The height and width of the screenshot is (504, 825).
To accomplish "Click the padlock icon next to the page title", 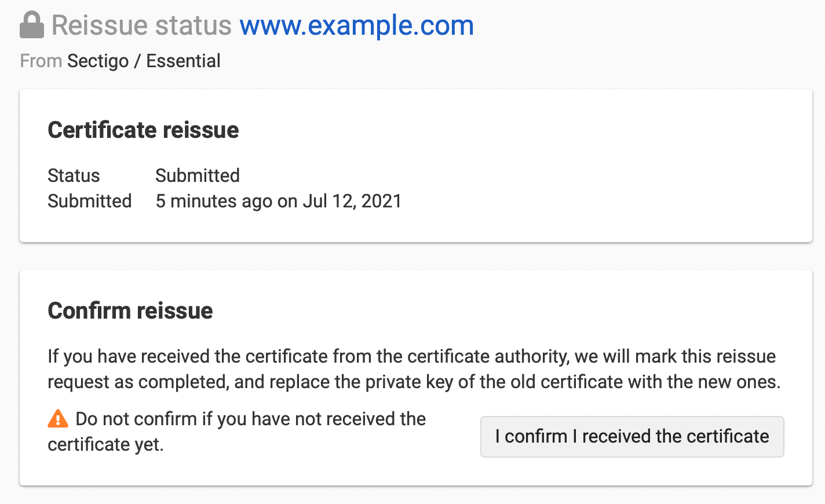I will coord(32,24).
